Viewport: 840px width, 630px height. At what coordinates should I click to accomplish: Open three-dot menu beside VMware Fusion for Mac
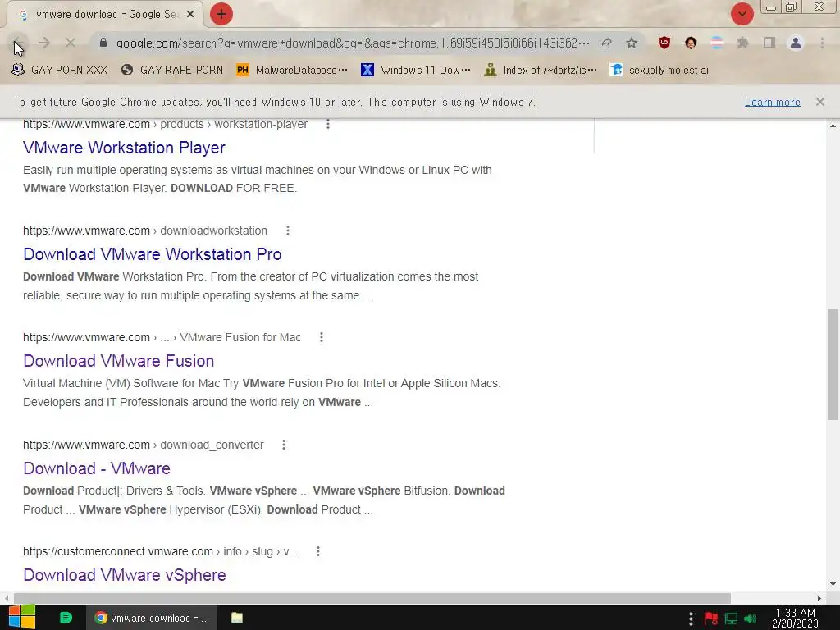pyautogui.click(x=322, y=337)
